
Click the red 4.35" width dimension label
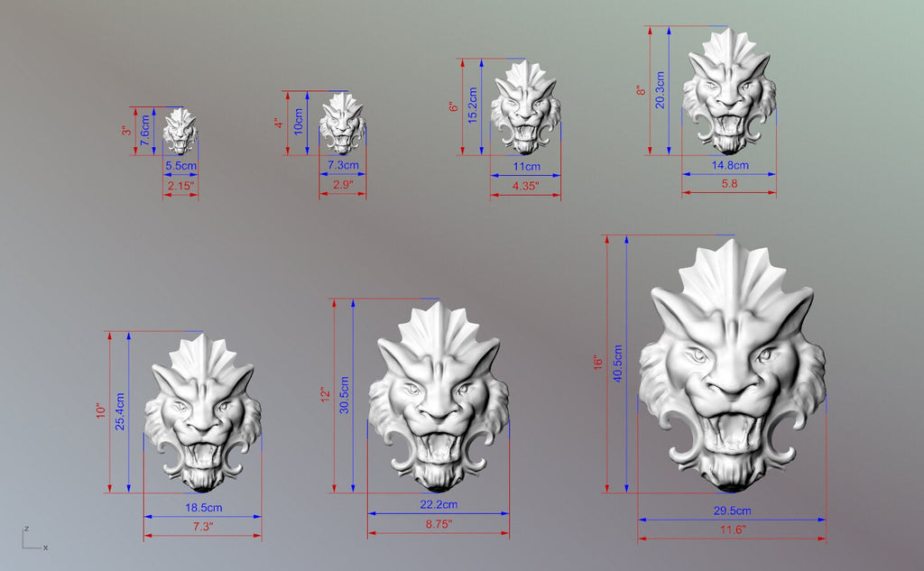coord(526,186)
